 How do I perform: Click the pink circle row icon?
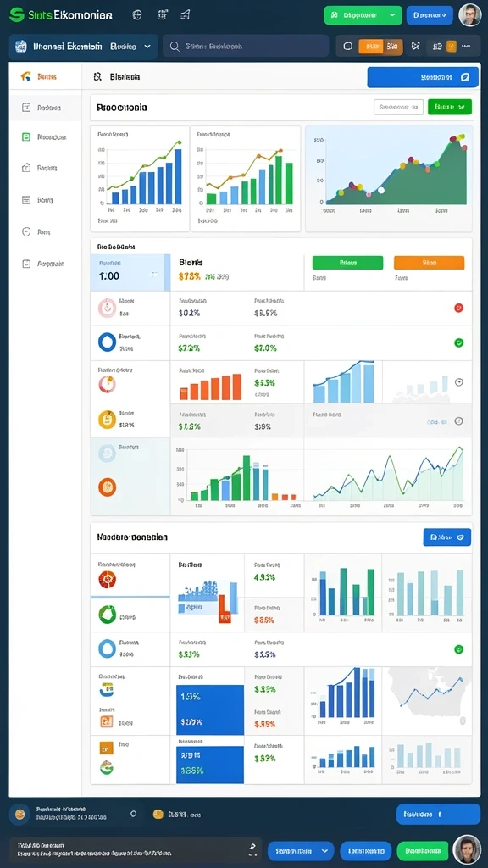coord(107,308)
